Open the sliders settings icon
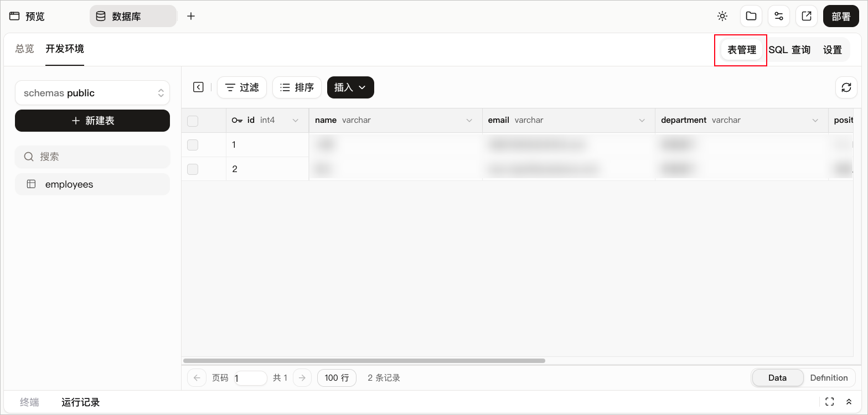The width and height of the screenshot is (868, 415). (779, 16)
